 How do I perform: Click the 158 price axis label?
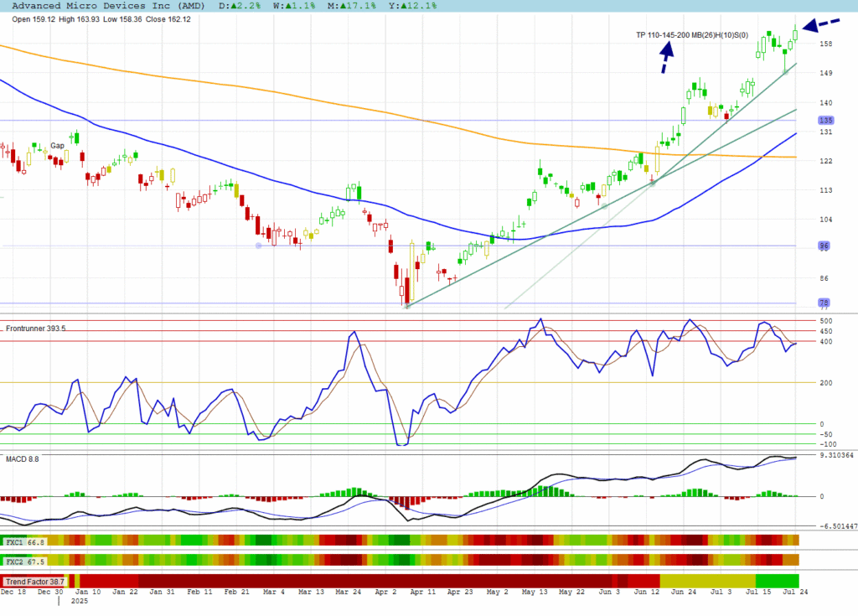tap(825, 44)
